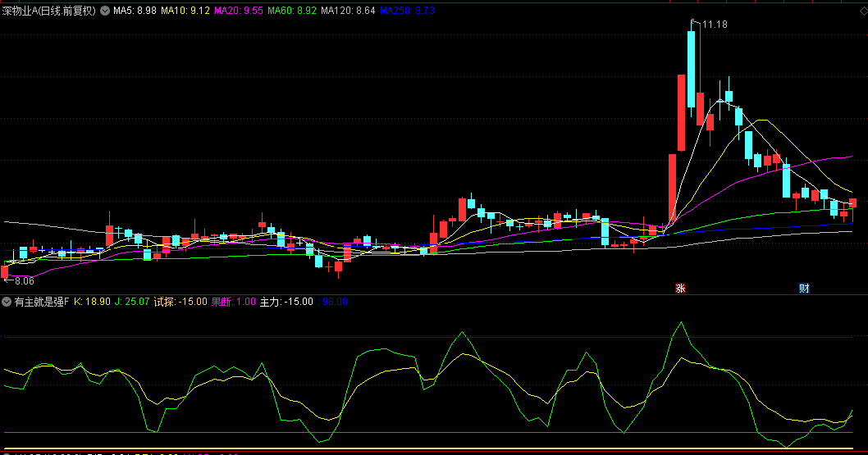Viewport: 868px width, 455px height.
Task: Click the 主力 indicator value label
Action: click(286, 302)
